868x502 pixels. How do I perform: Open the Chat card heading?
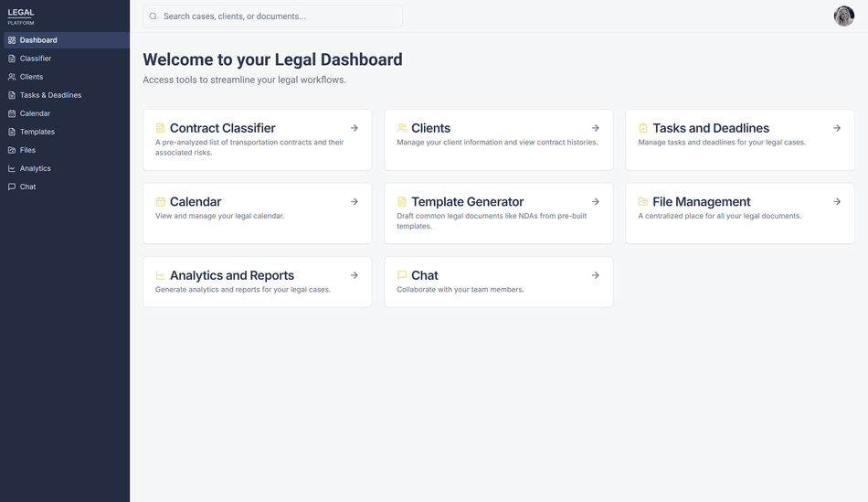pos(424,275)
